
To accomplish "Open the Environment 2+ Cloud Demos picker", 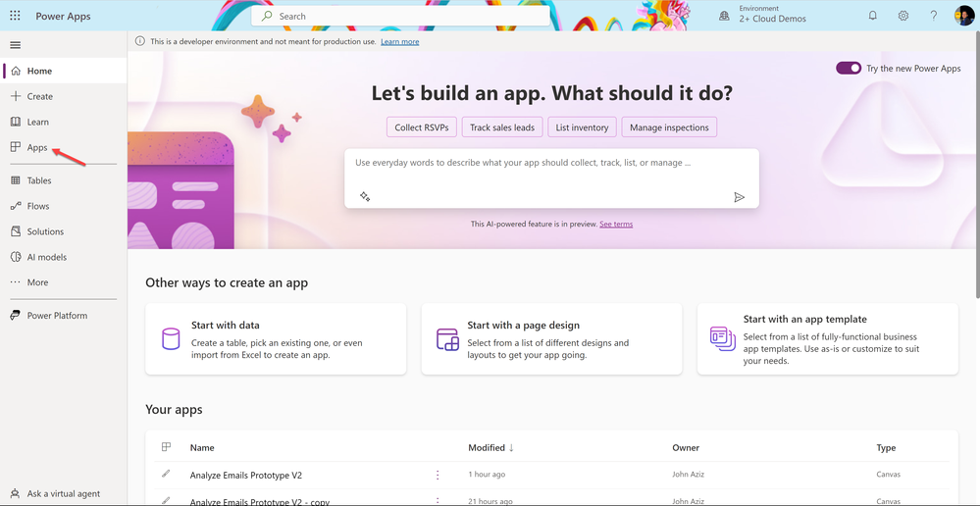I will tap(764, 15).
